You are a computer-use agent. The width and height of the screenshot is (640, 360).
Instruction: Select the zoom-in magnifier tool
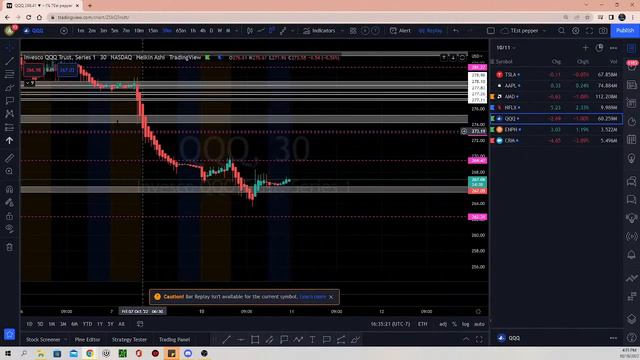[x=9, y=171]
